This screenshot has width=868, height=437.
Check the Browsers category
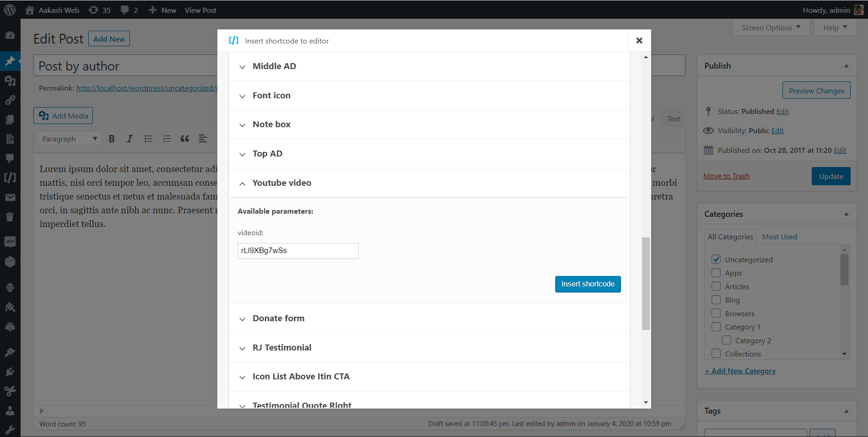716,313
